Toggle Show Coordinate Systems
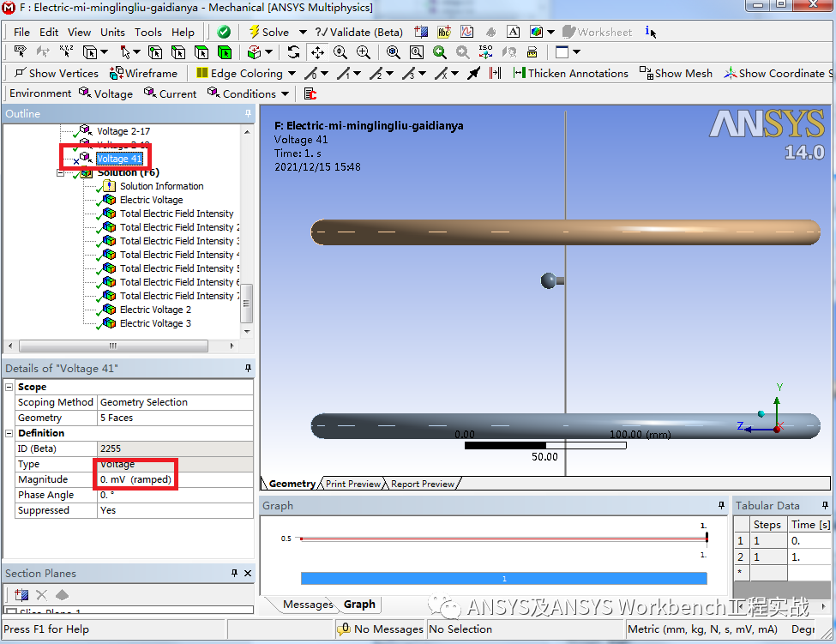Screen dimensions: 836x644 point(779,73)
